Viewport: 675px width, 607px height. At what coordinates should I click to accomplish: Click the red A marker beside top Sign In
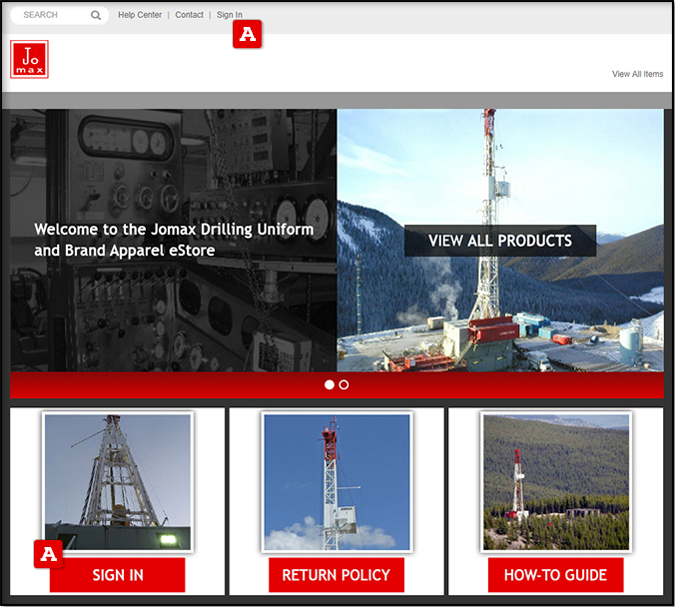point(247,35)
